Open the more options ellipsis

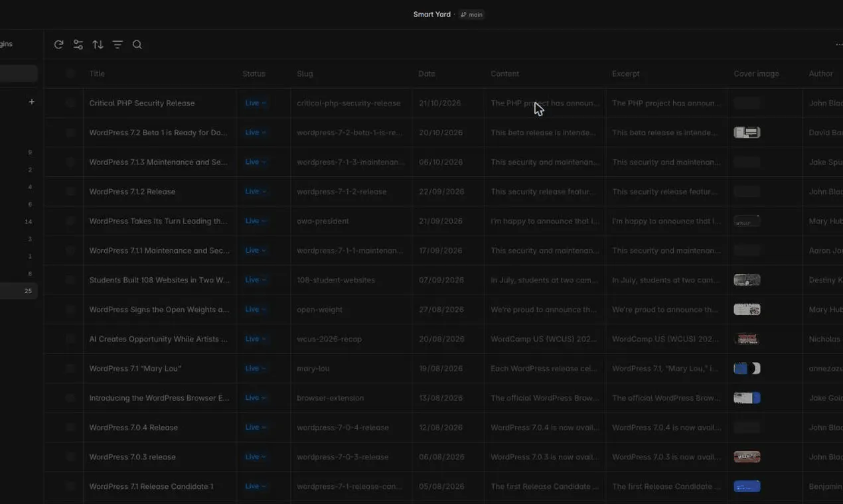(x=838, y=44)
